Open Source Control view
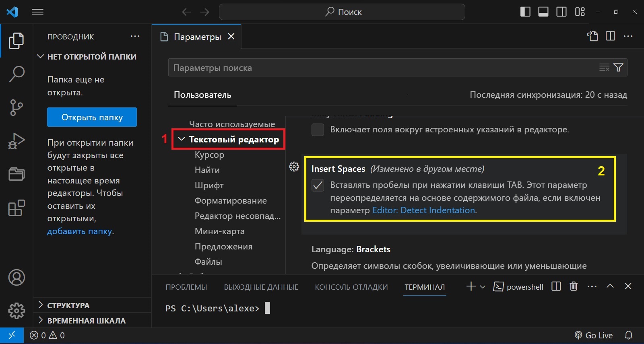 [17, 107]
